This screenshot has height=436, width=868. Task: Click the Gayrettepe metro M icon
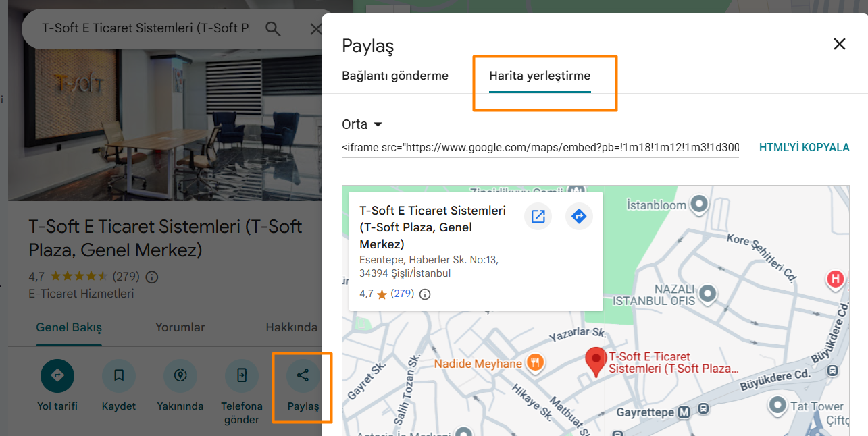[x=684, y=411]
